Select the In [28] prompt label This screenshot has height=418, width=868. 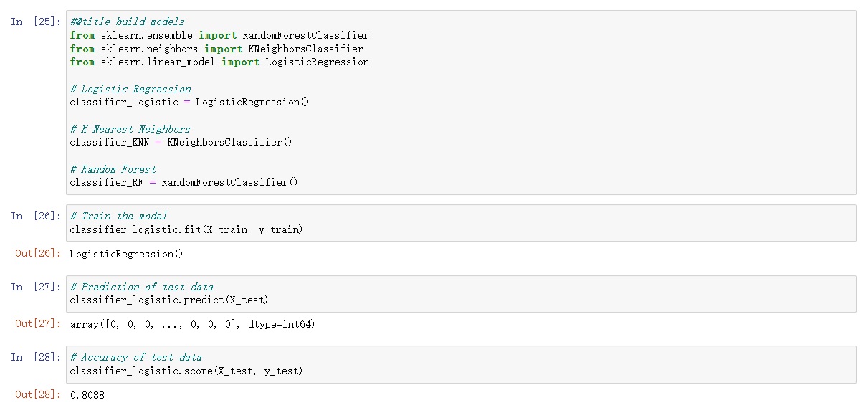36,357
